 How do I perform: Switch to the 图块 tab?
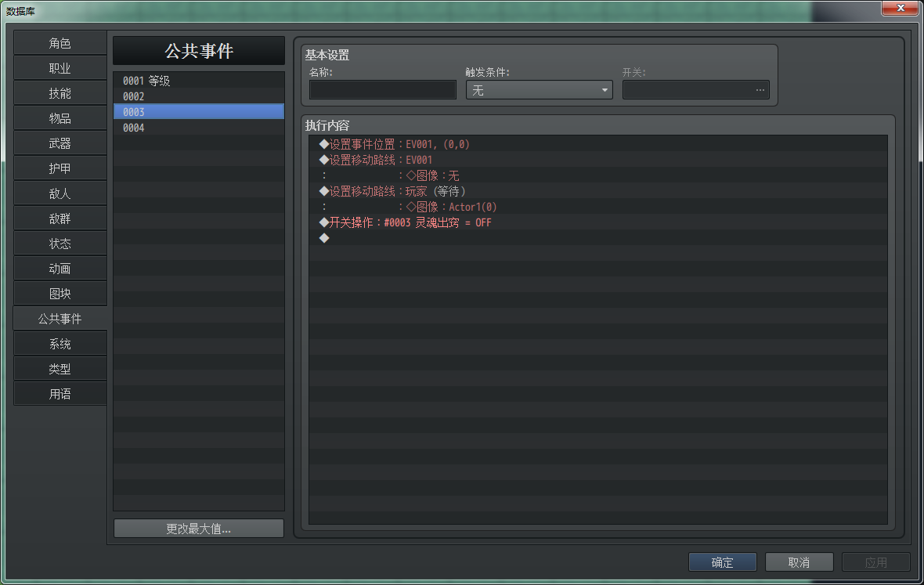60,294
